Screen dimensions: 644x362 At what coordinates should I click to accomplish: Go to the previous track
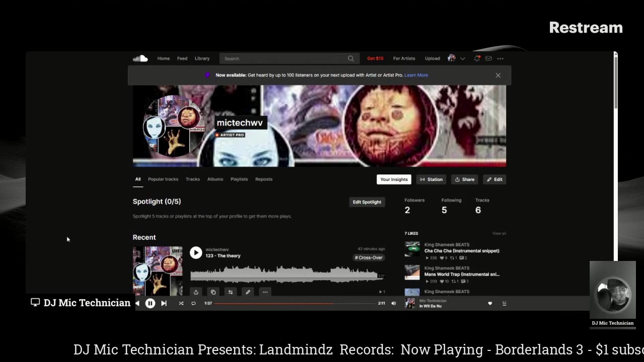137,303
